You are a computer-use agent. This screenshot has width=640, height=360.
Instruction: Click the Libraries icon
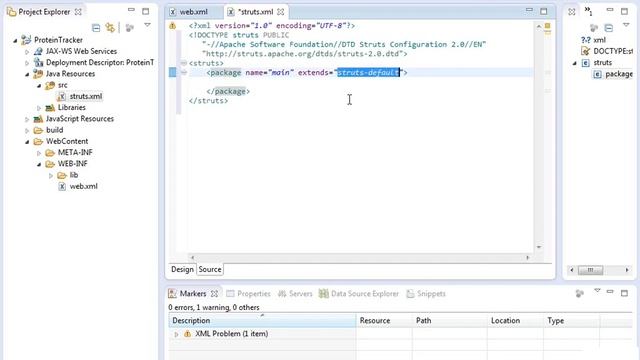tap(50, 107)
